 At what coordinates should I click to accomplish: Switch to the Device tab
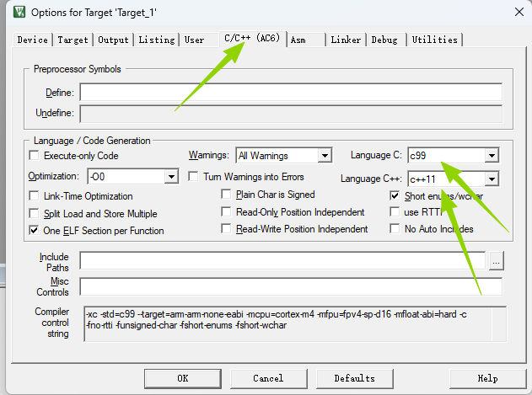[33, 40]
